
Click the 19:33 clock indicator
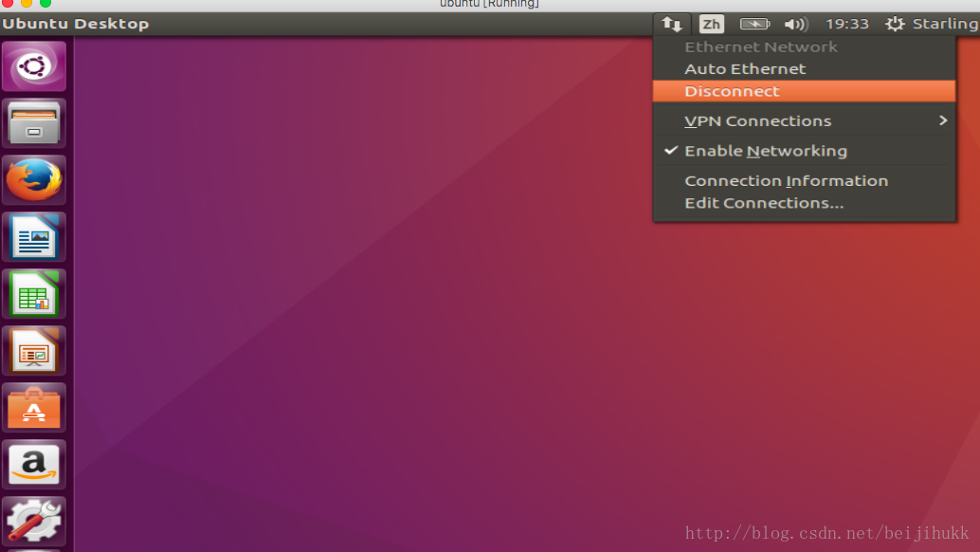847,24
